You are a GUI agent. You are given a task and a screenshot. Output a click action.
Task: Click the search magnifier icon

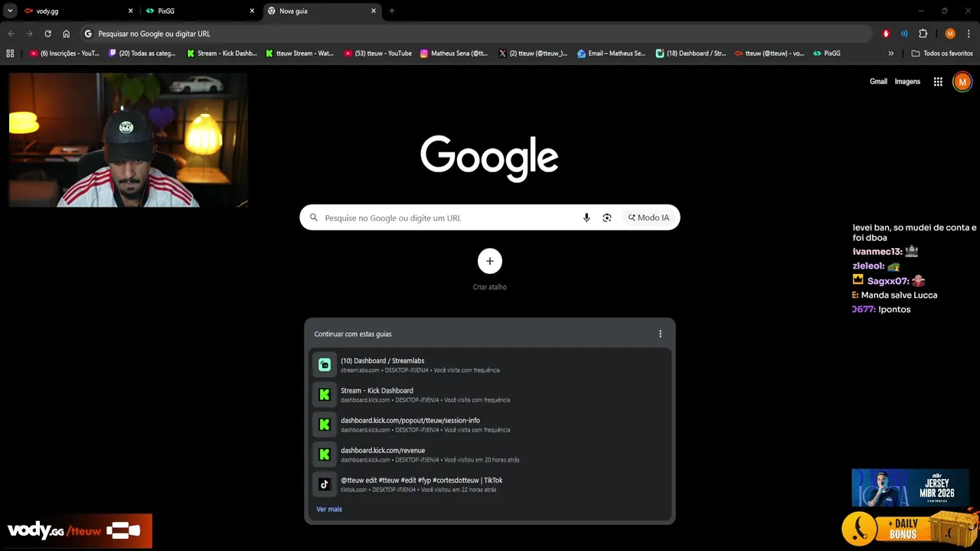coord(313,217)
